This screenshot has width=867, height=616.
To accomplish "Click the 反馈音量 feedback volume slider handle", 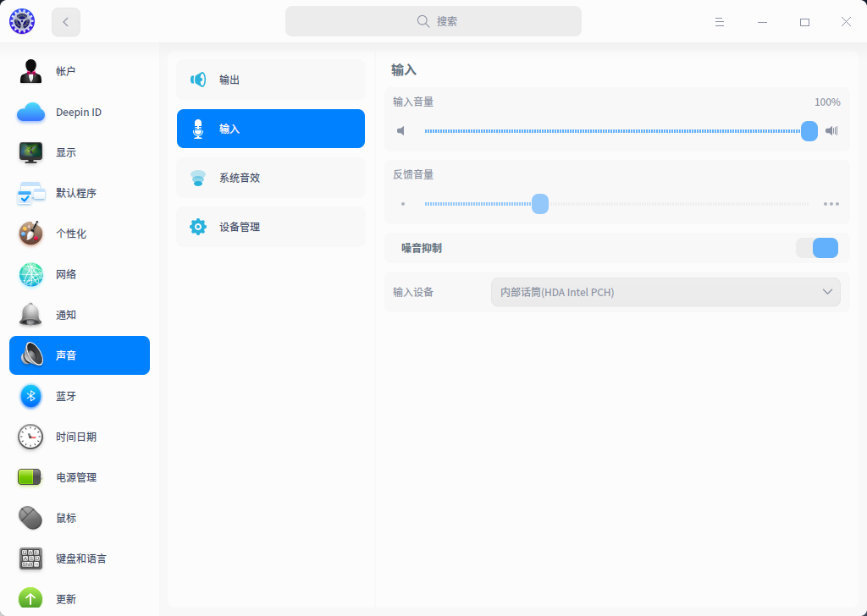I will click(x=539, y=204).
